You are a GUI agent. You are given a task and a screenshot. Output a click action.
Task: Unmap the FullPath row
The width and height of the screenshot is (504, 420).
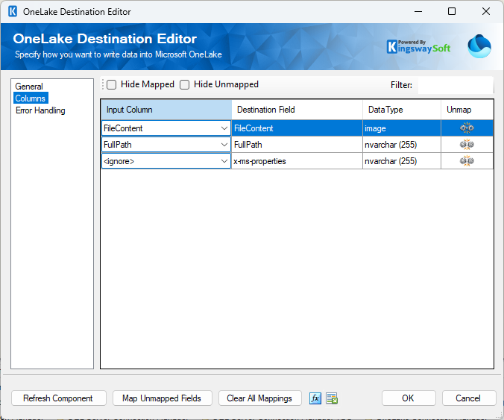[x=467, y=145]
